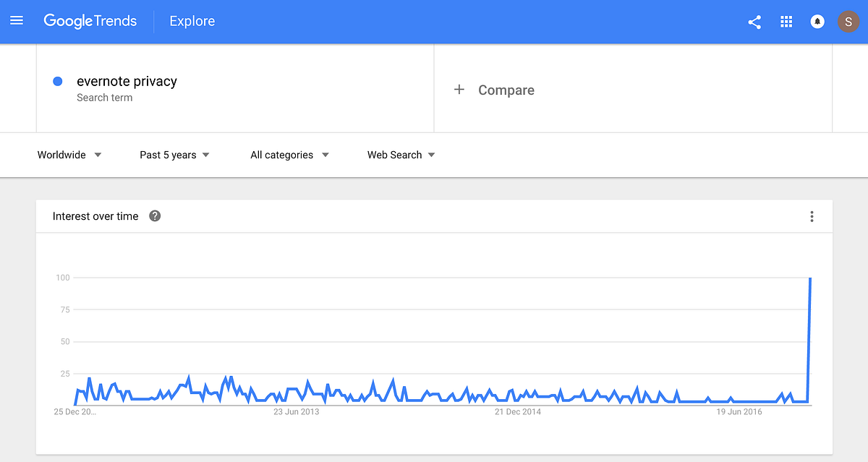Click the help question mark icon

[155, 216]
